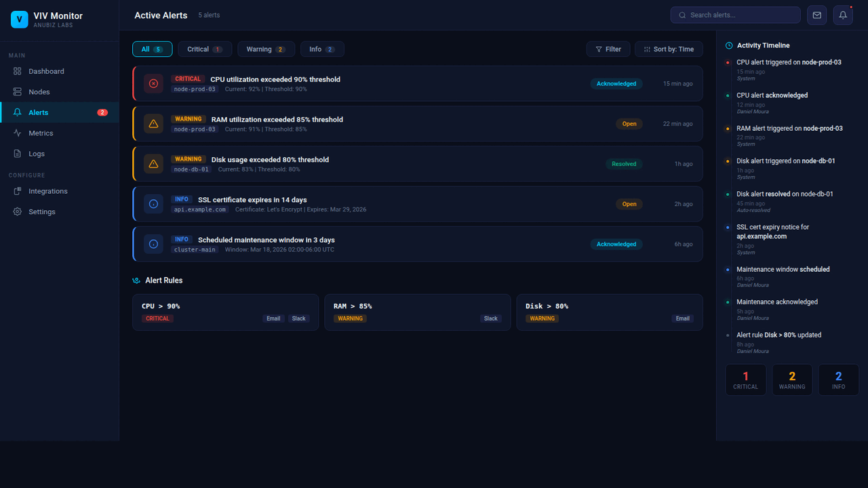Click the critical alert's red error icon
The image size is (868, 488).
point(153,83)
